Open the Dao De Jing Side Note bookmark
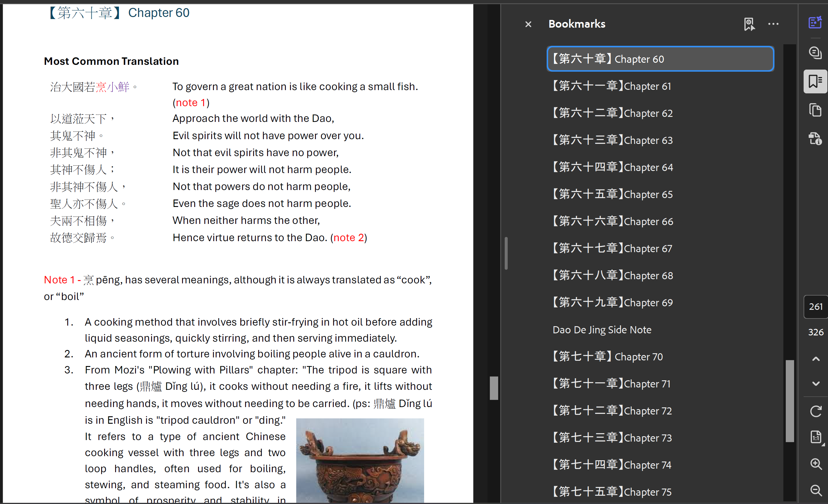 602,330
